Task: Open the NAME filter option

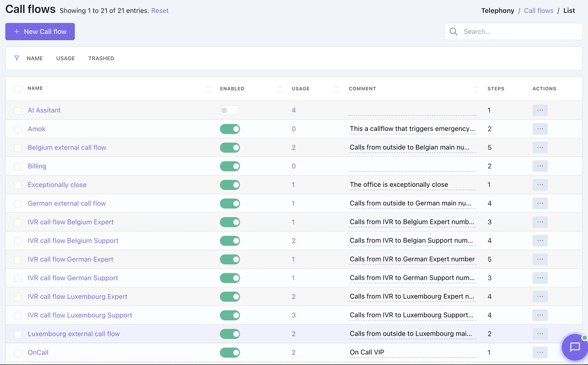Action: (35, 58)
